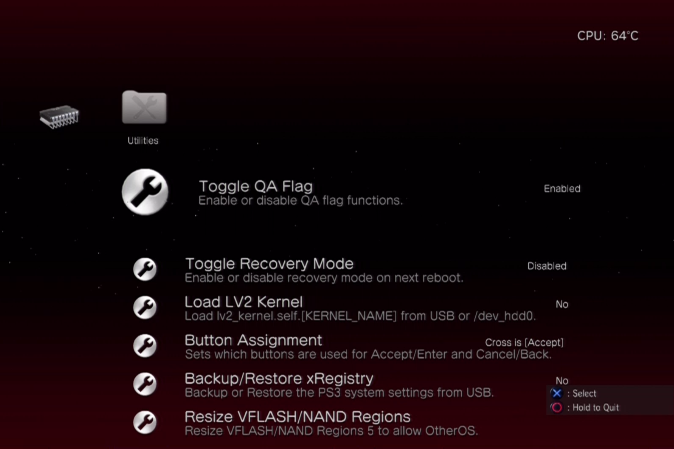Change the Backup/Restore xRegistry No value
The width and height of the screenshot is (674, 449).
click(x=562, y=381)
